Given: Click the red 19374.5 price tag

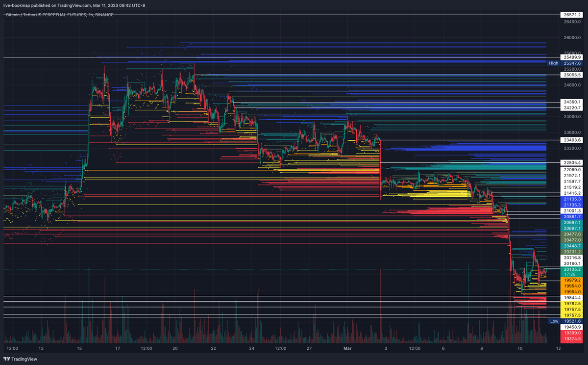Looking at the screenshot, I should 572,339.
